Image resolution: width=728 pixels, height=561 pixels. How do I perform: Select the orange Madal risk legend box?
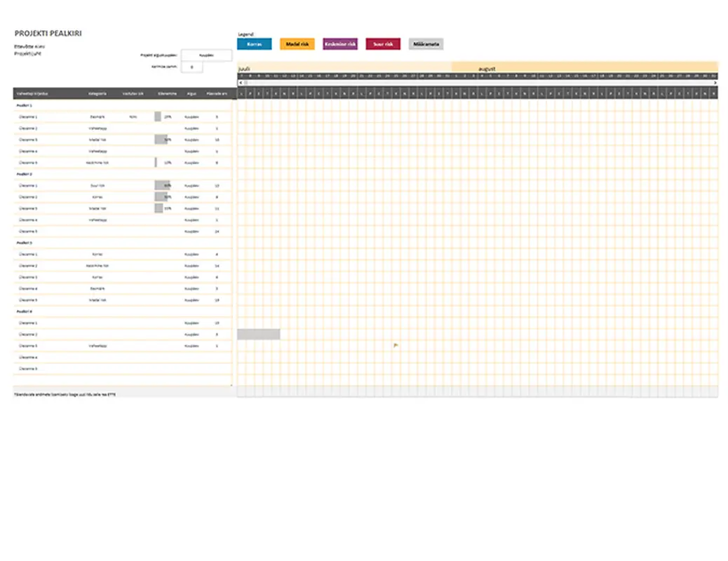297,44
